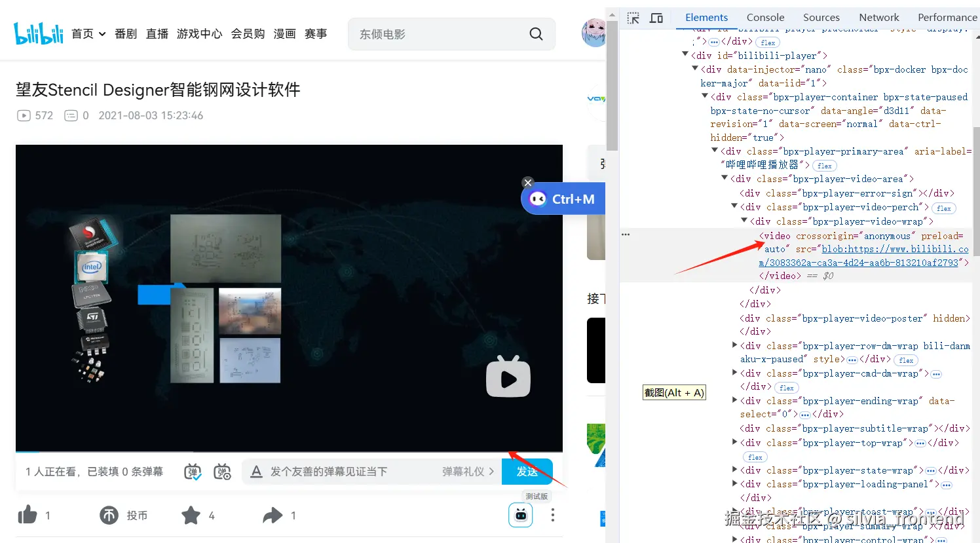Collapse the bpx-player-video-area node
The width and height of the screenshot is (980, 543).
click(x=725, y=178)
